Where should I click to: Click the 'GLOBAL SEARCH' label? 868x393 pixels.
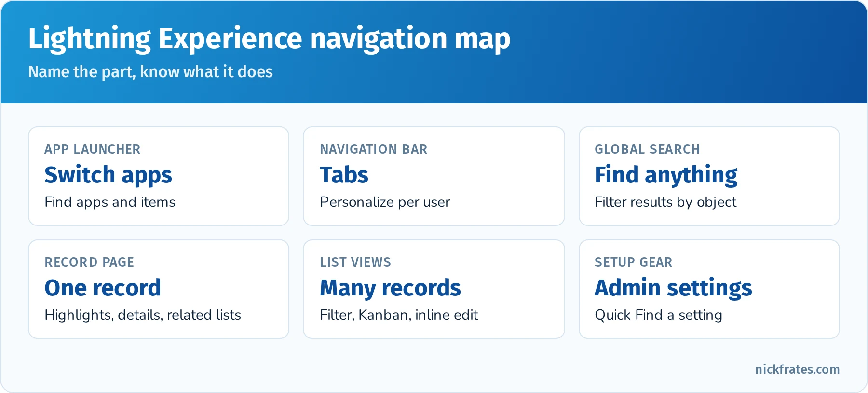pos(647,149)
